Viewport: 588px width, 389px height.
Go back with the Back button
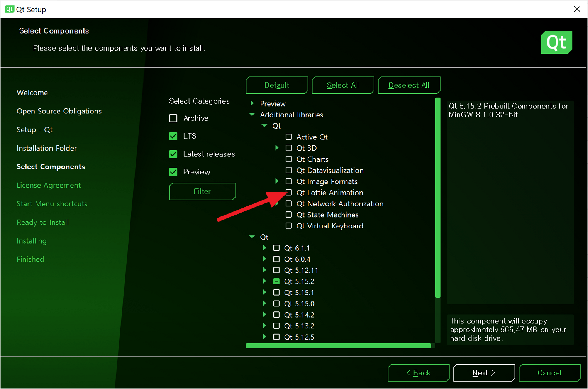[x=419, y=373]
